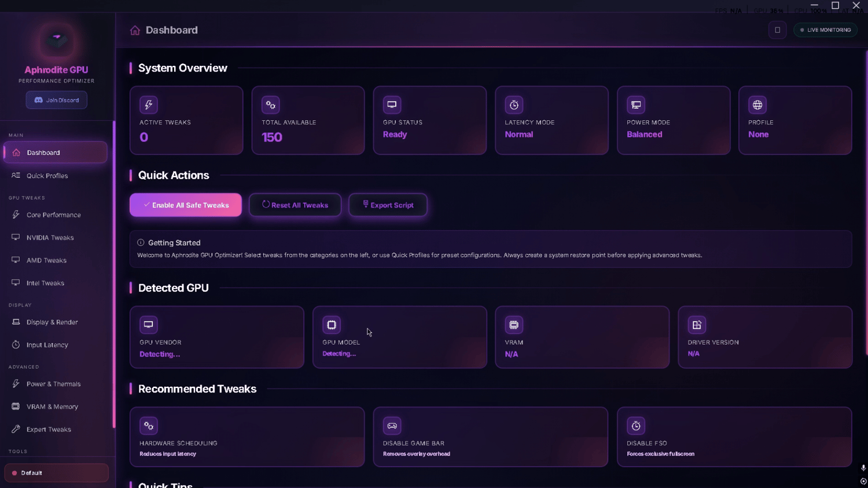Open the Quick Profiles page
This screenshot has width=868, height=488.
47,176
